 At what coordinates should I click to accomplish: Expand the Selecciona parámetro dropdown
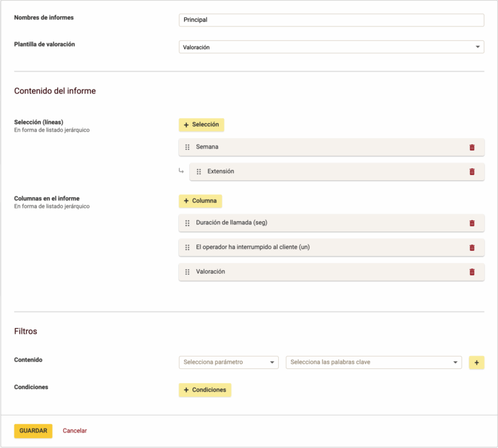228,362
